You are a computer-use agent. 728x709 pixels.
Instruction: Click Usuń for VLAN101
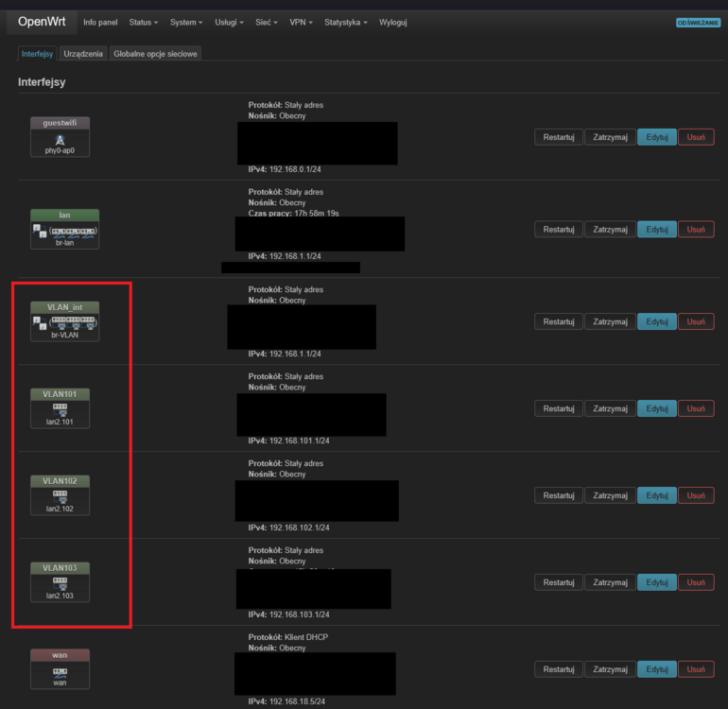pos(696,408)
